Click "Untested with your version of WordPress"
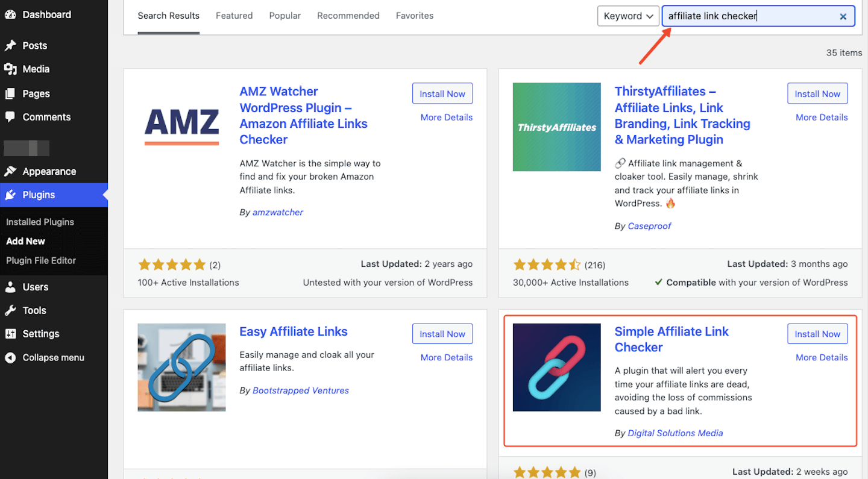868x479 pixels. [x=388, y=283]
